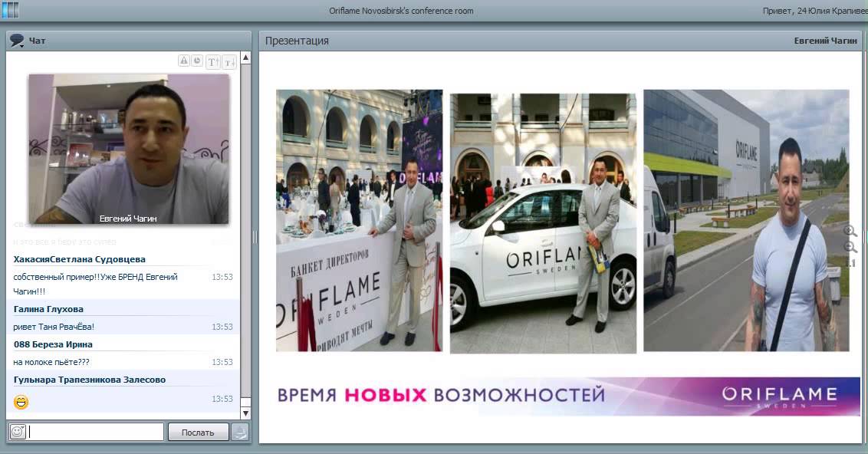This screenshot has width=868, height=454.
Task: Select the sender name 088 Береза Ирина
Action: pyautogui.click(x=53, y=344)
